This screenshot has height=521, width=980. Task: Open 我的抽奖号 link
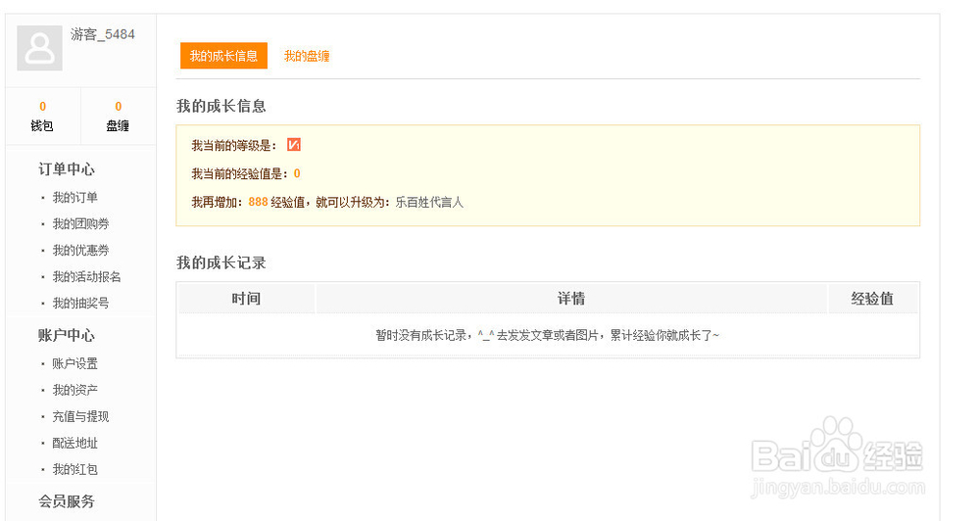click(80, 303)
